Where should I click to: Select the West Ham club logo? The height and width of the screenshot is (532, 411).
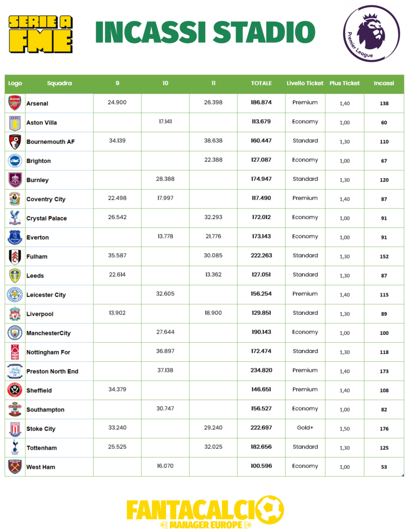point(15,466)
